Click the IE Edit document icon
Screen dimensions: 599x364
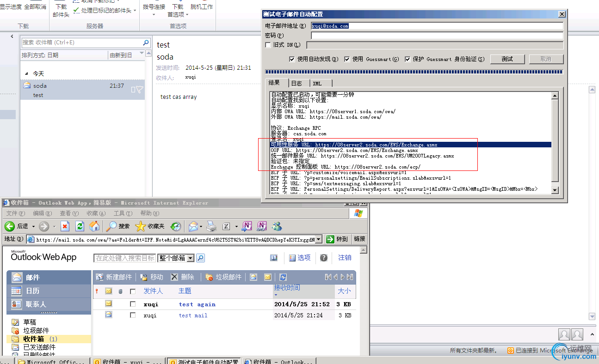pos(227,226)
